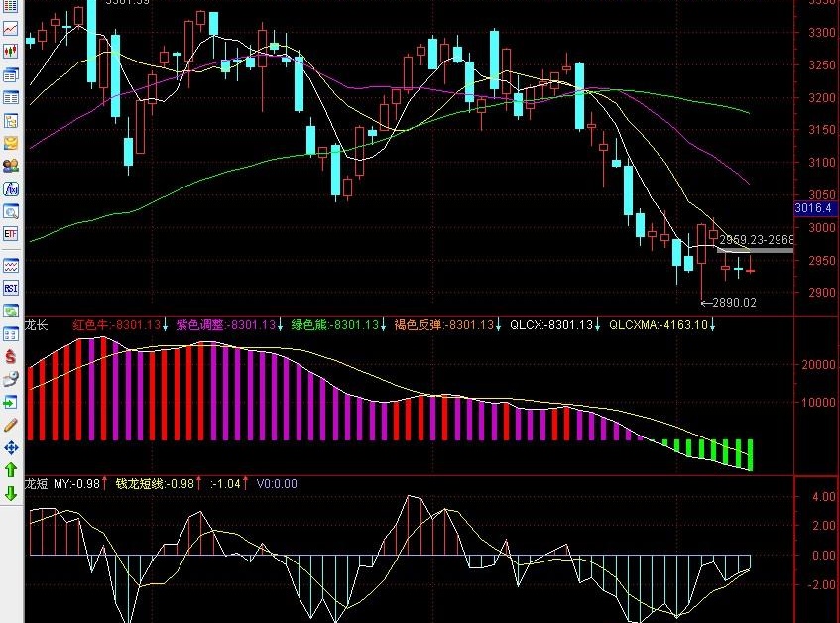This screenshot has height=623, width=840.
Task: Click the gray key-shaped tool icon
Action: 11,379
